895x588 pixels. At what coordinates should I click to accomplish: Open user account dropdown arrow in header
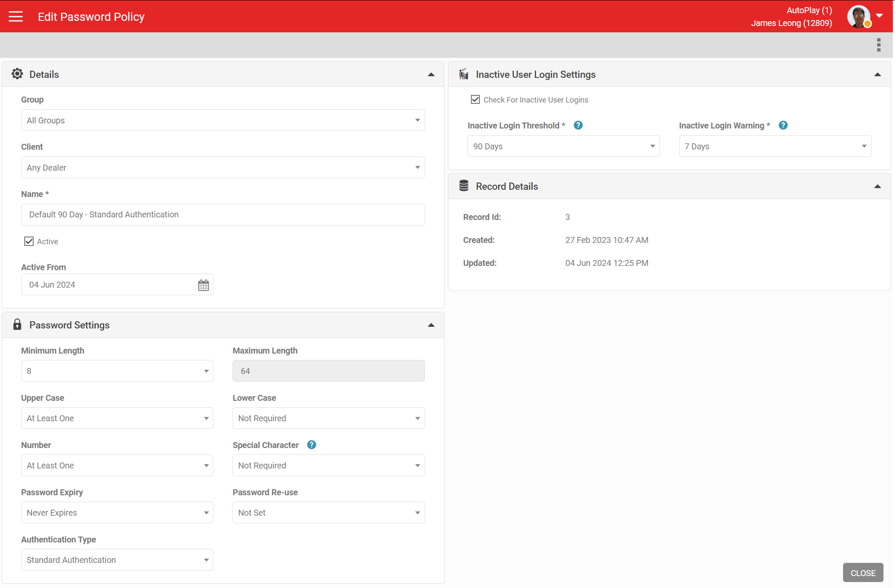pos(879,16)
